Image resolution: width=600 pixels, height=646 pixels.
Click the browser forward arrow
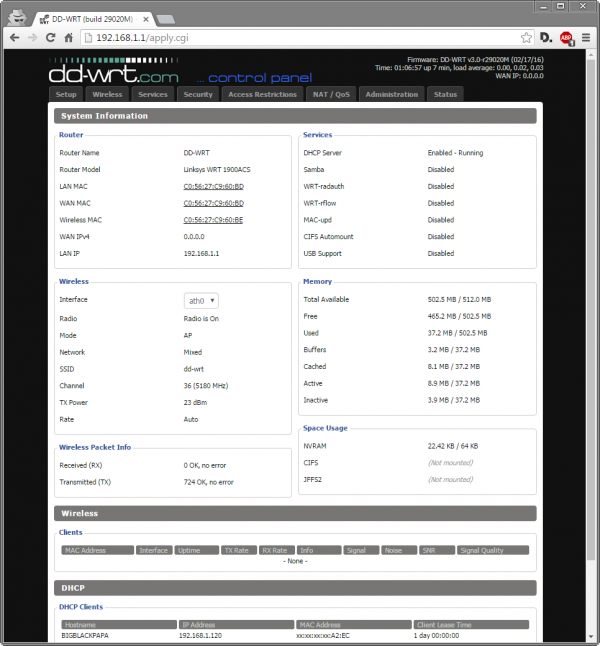click(x=33, y=37)
